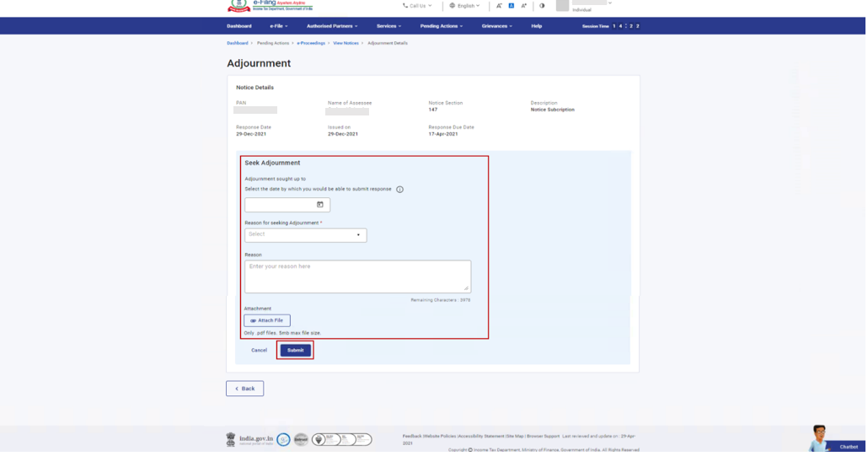The image size is (868, 456).
Task: Click the Submit button
Action: pyautogui.click(x=296, y=351)
